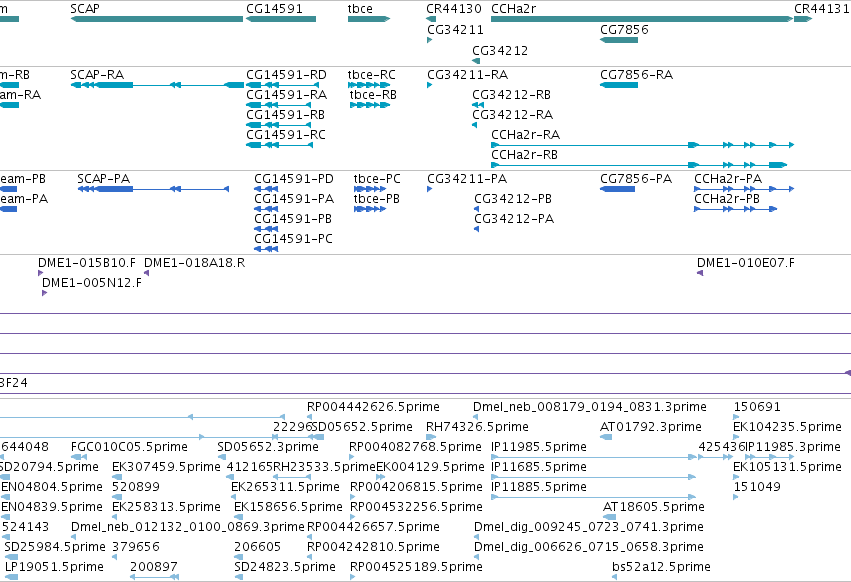Select transcript tbce-RB
The width and height of the screenshot is (851, 582).
pos(373,94)
